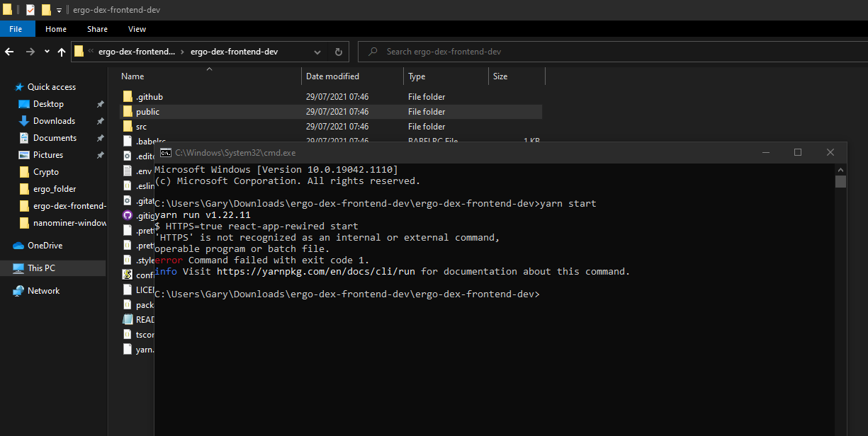Open the recent locations dropdown

(47, 52)
